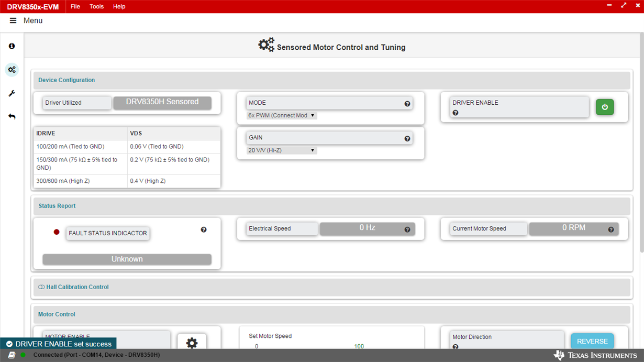Click '100/200 mA (Tied to GND)' cell

coord(81,147)
